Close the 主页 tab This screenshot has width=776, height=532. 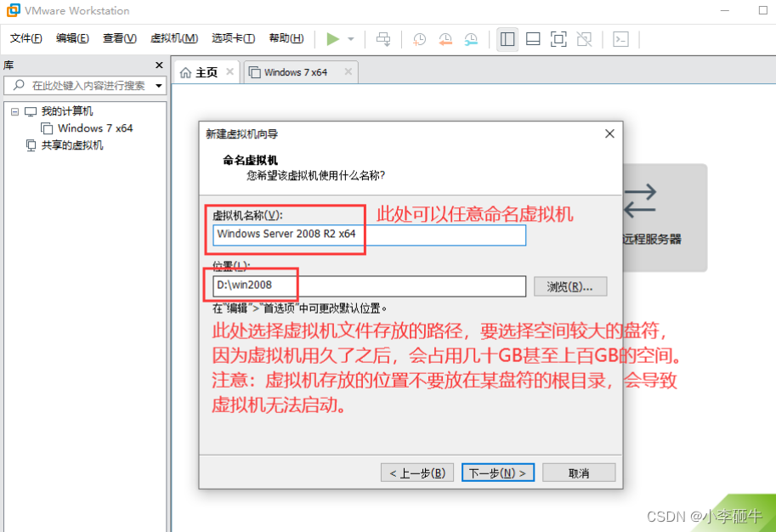pyautogui.click(x=229, y=71)
